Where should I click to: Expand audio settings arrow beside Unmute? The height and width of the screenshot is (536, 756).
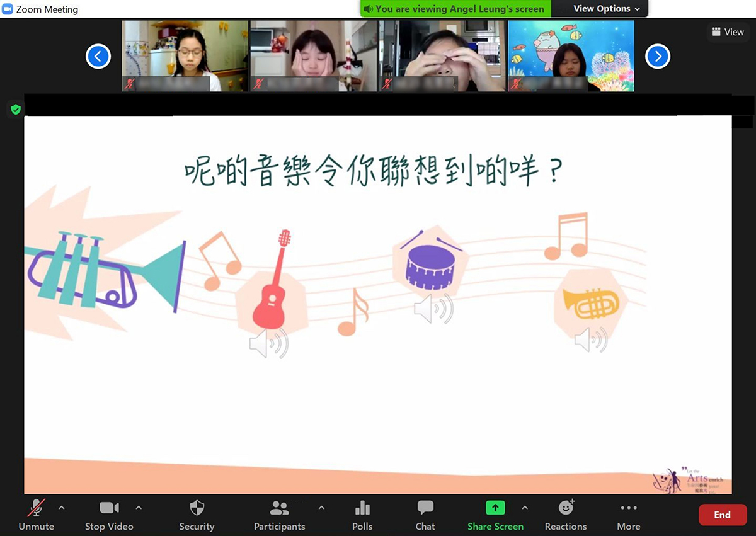[61, 508]
